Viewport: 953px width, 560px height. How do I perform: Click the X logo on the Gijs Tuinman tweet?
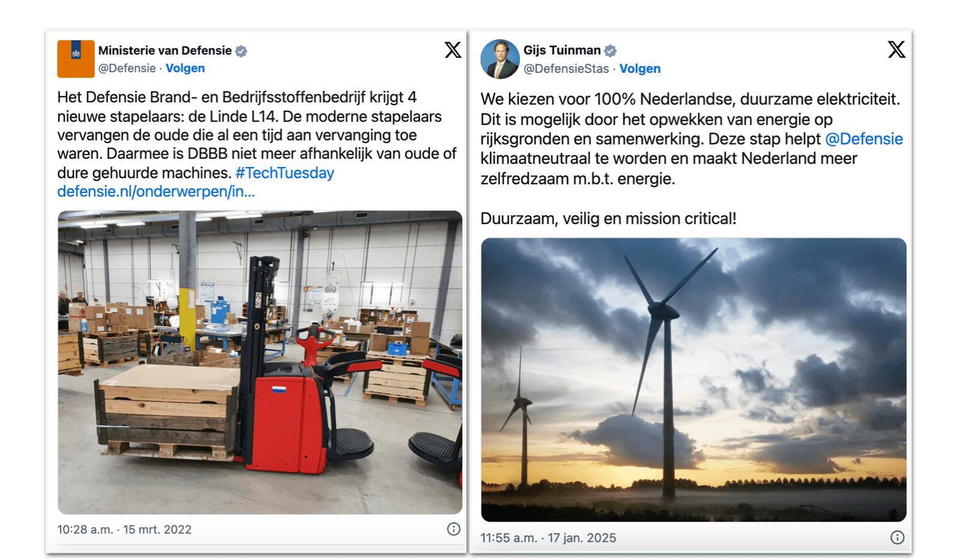click(896, 49)
